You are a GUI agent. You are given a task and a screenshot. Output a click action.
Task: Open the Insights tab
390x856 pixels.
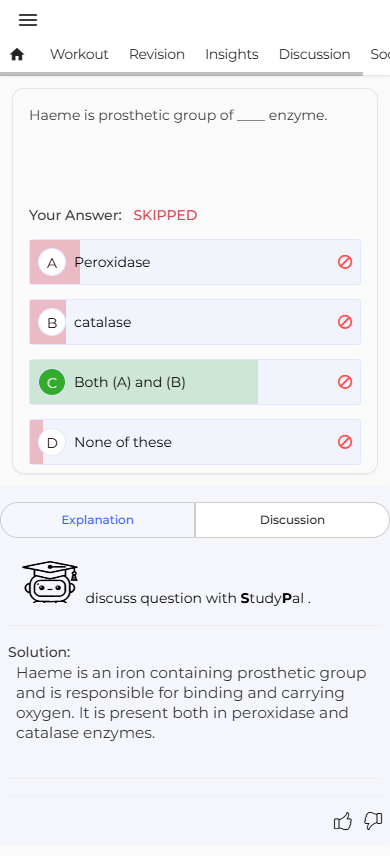pyautogui.click(x=232, y=54)
